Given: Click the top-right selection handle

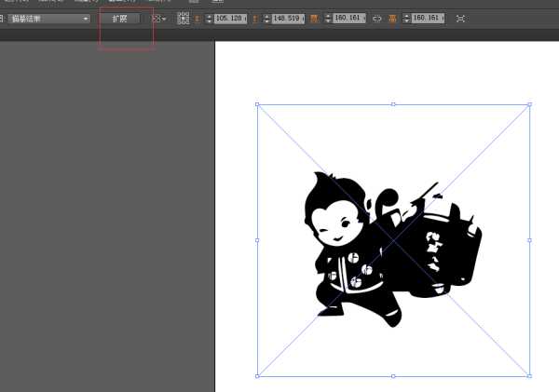Looking at the screenshot, I should click(530, 104).
